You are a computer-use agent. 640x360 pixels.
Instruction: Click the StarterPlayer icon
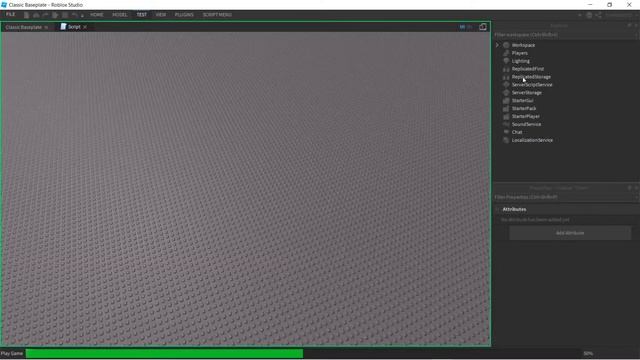point(506,116)
